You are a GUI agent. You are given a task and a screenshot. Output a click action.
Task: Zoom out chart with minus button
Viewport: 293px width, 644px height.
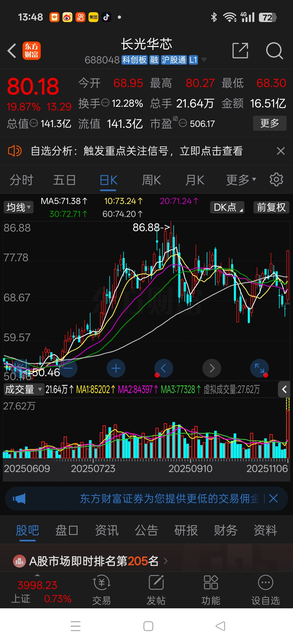point(68,368)
